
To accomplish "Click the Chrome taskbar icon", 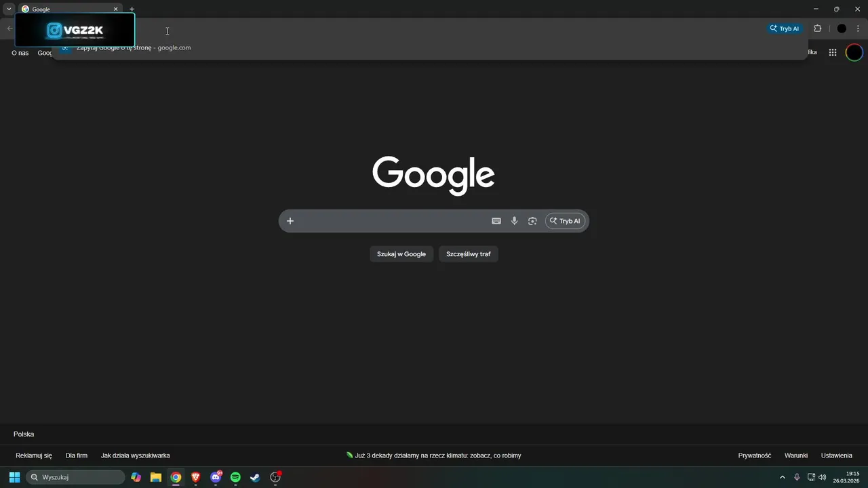I will click(176, 477).
